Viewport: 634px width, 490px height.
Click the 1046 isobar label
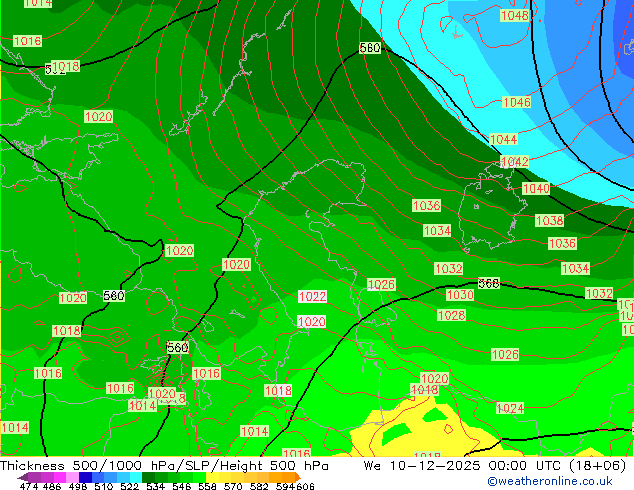coord(516,102)
